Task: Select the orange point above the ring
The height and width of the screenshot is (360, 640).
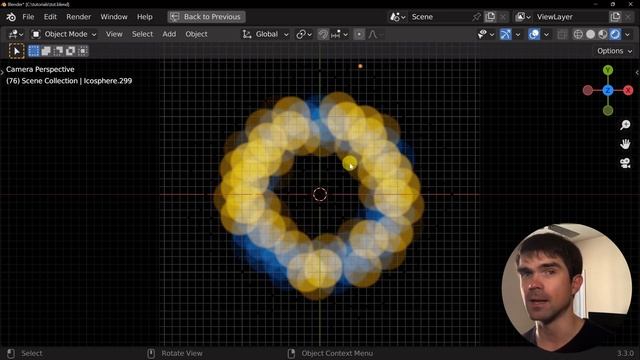Action: tap(360, 66)
